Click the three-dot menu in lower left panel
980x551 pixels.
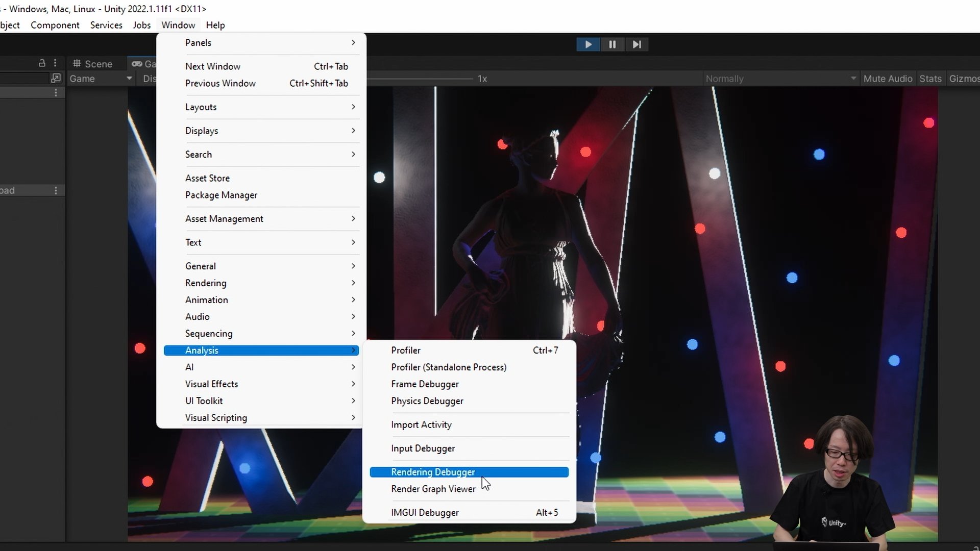click(56, 190)
